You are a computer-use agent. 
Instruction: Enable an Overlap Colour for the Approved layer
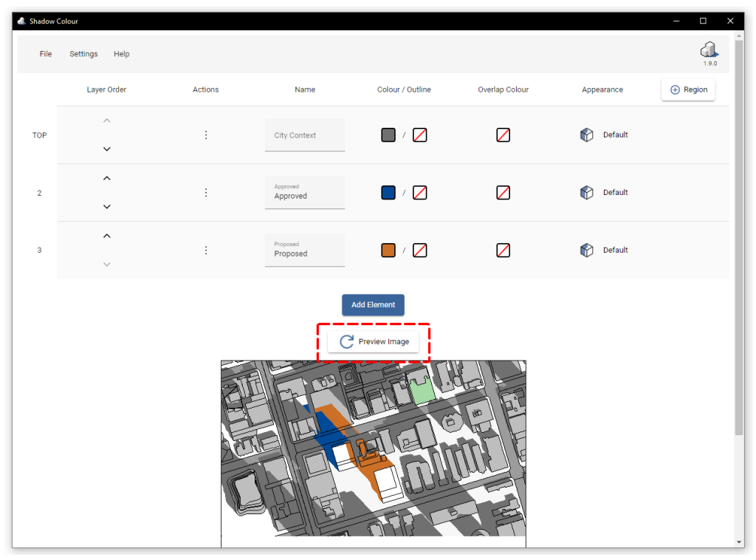(503, 192)
